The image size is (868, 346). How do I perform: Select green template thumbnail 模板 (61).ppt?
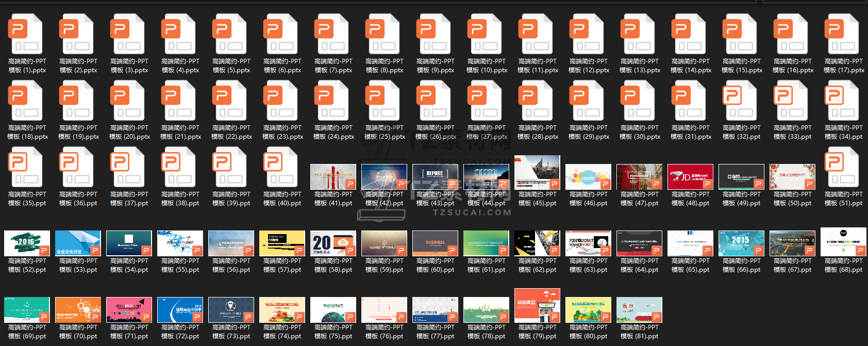pyautogui.click(x=486, y=243)
